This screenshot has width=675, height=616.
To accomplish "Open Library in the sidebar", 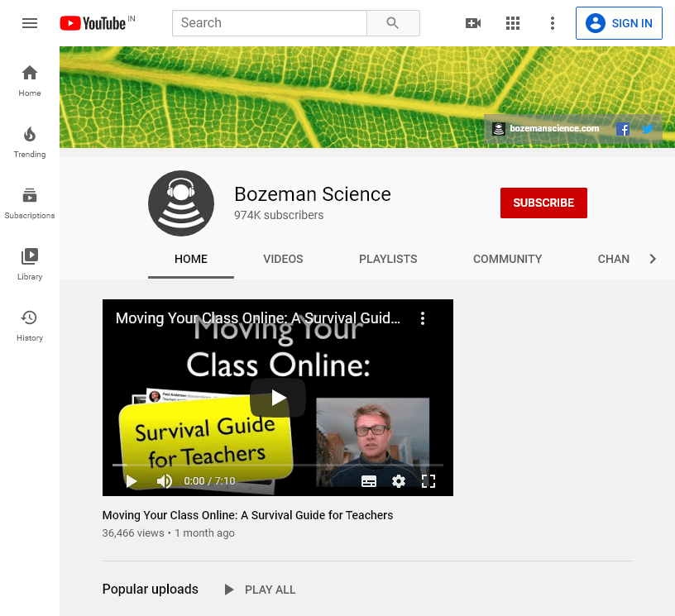I will (30, 265).
